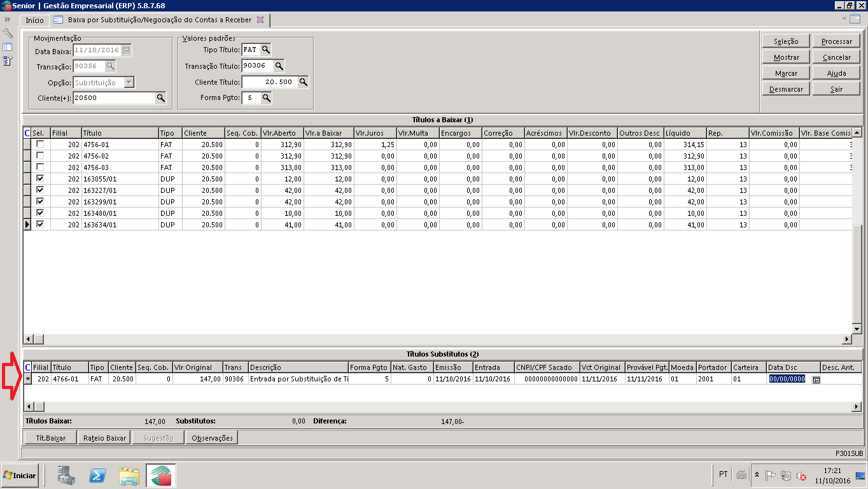Viewport: 868px width, 489px height.
Task: Click the Vlr.Juros column header
Action: tap(374, 133)
